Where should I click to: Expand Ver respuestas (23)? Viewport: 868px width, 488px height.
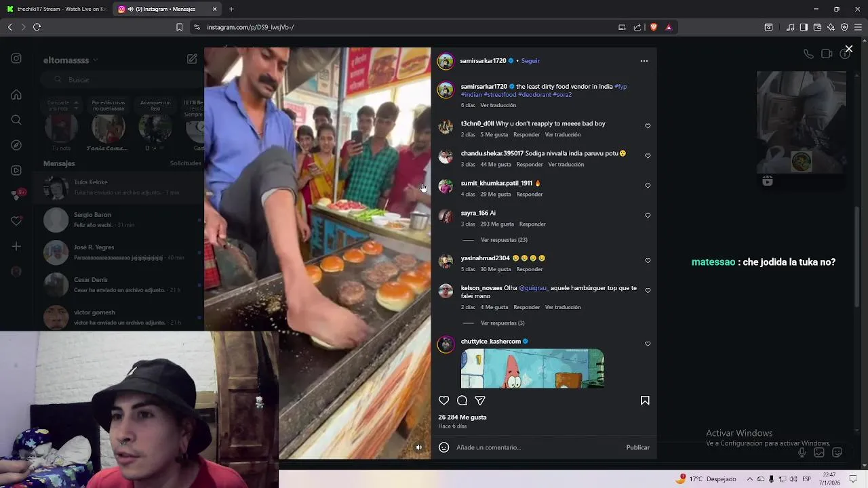click(504, 240)
